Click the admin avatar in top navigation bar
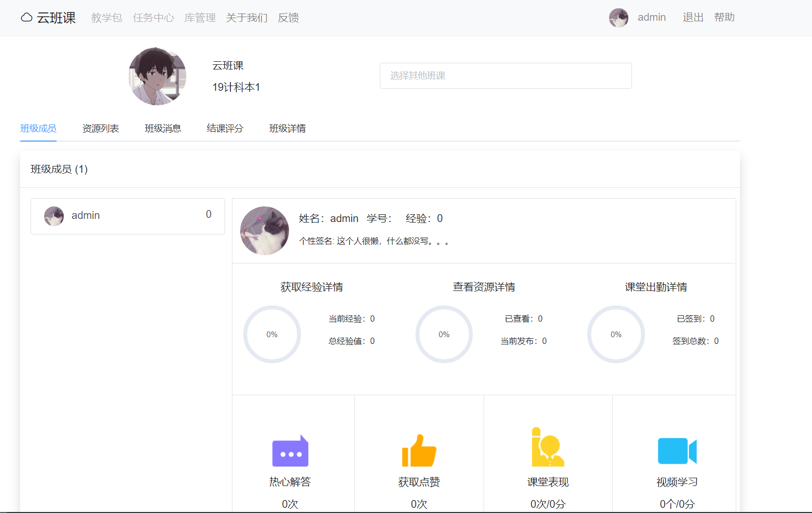The height and width of the screenshot is (513, 812). pyautogui.click(x=618, y=18)
